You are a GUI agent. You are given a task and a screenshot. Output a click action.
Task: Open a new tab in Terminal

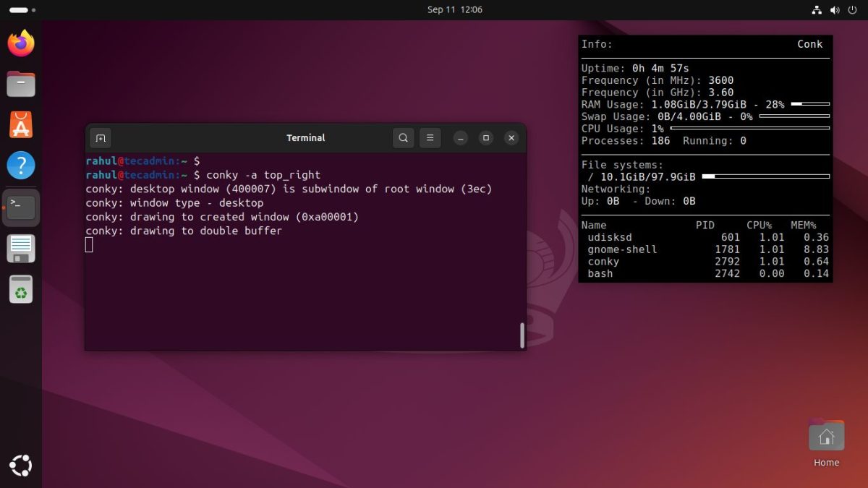pos(101,138)
